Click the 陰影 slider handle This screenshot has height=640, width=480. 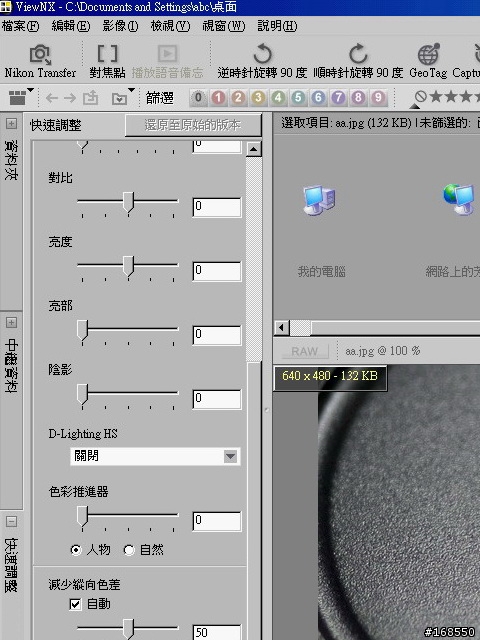point(82,395)
